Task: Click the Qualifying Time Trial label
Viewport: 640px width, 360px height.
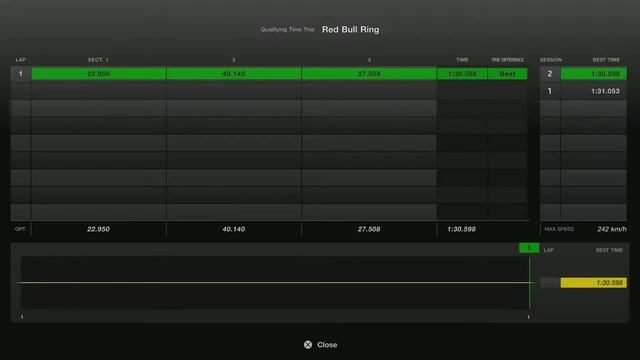Action: pos(287,29)
